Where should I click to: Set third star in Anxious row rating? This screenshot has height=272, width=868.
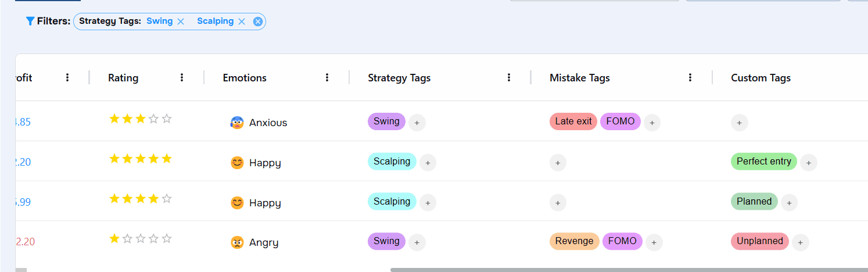(141, 119)
